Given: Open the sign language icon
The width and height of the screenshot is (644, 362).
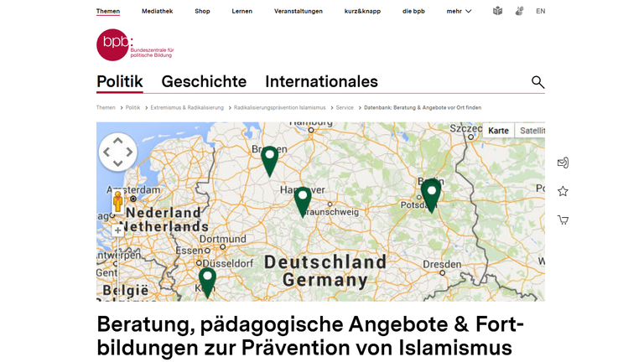Looking at the screenshot, I should coord(519,11).
